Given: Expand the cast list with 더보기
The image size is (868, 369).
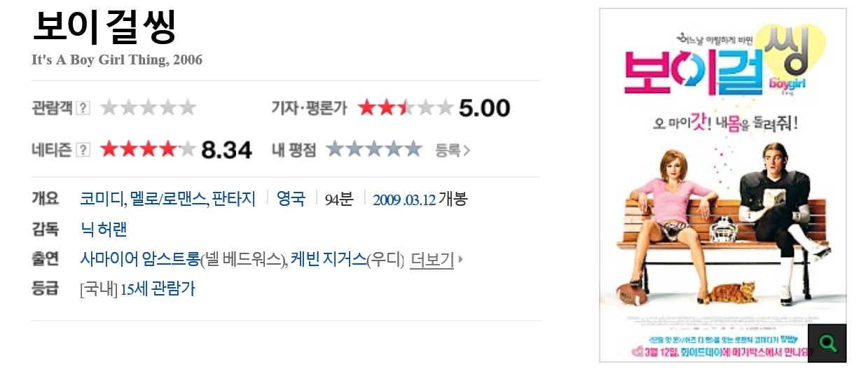Looking at the screenshot, I should coord(432,260).
